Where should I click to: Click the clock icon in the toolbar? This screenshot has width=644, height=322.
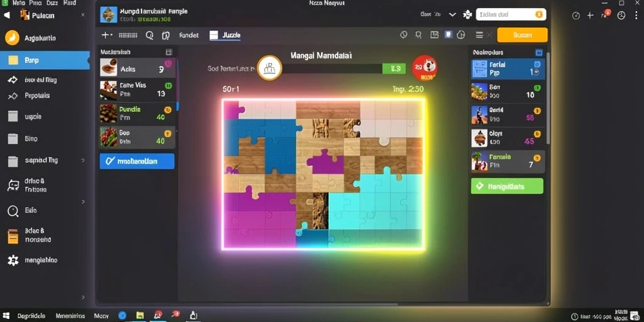tap(404, 35)
